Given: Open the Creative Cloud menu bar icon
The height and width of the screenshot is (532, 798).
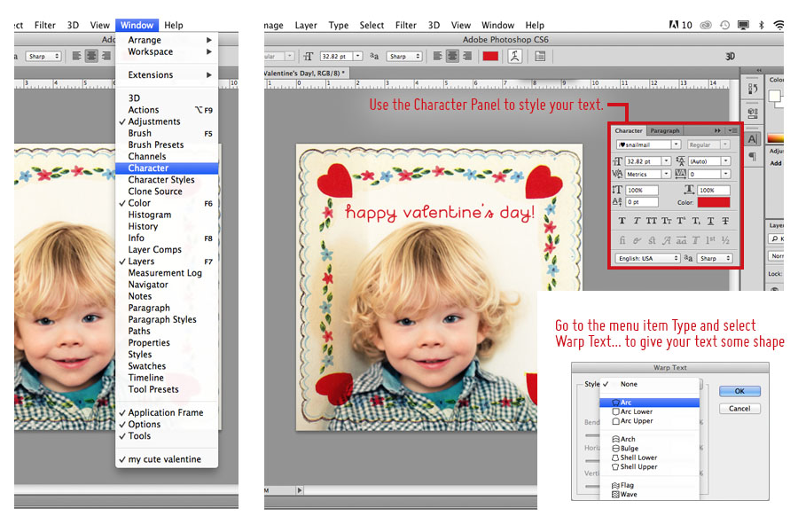Looking at the screenshot, I should (x=706, y=25).
